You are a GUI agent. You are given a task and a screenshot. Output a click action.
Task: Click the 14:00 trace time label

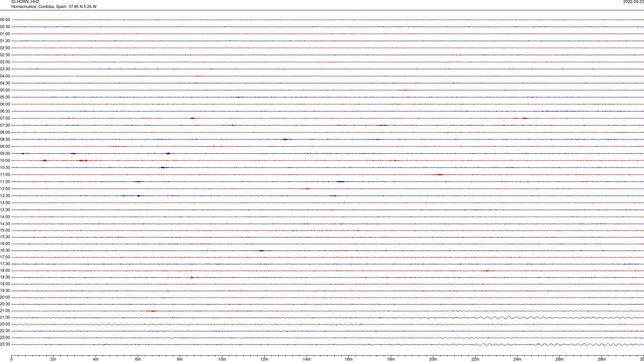pos(5,217)
